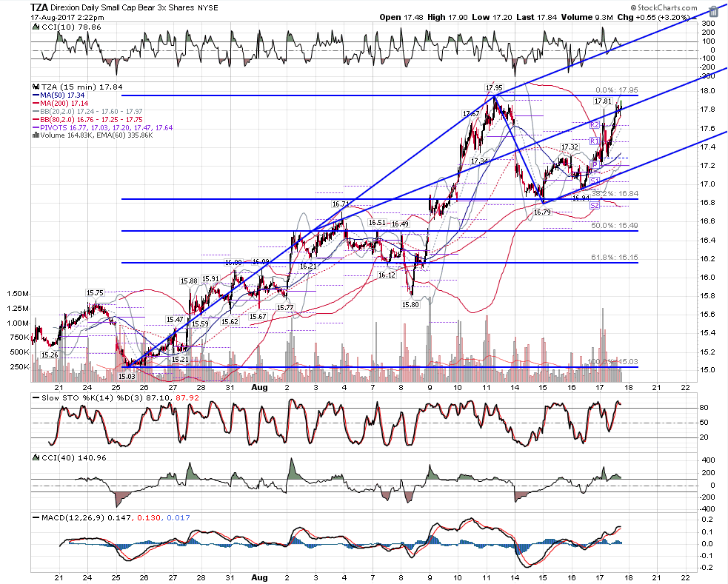Click the R2 pivot label box
The image size is (728, 584).
pos(595,125)
